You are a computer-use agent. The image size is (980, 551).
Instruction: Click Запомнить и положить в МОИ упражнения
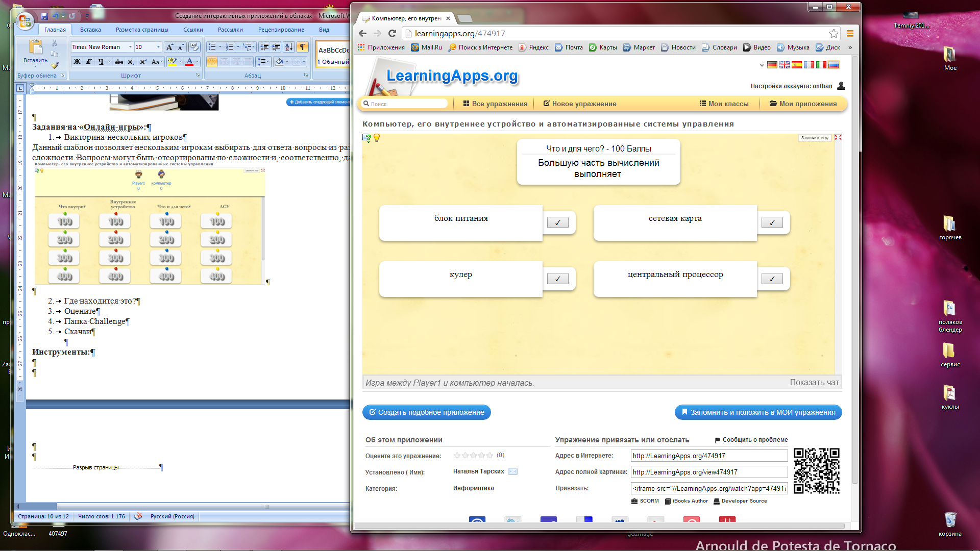click(x=758, y=412)
